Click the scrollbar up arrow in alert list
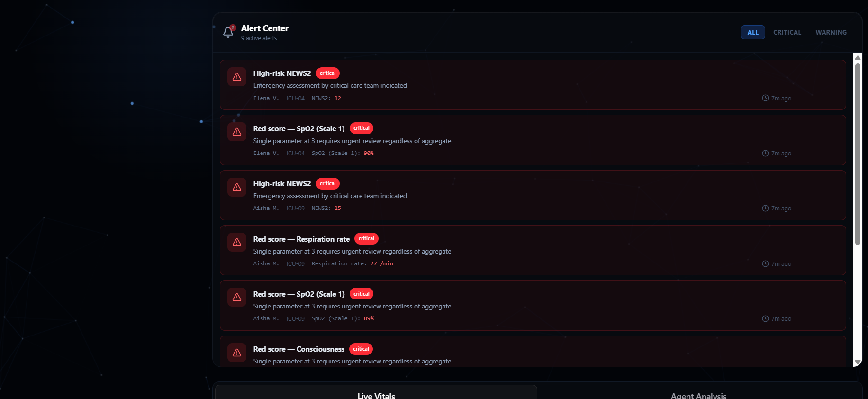The height and width of the screenshot is (399, 868). pos(858,57)
